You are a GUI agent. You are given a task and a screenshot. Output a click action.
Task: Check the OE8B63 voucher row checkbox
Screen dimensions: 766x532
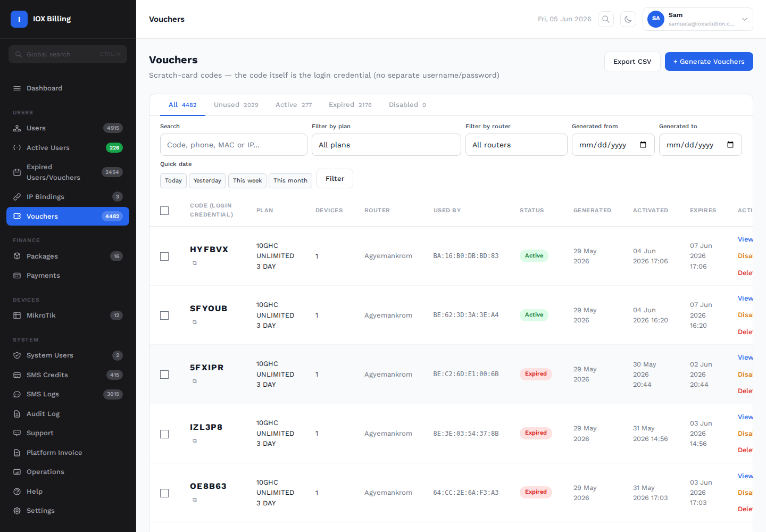tap(164, 493)
